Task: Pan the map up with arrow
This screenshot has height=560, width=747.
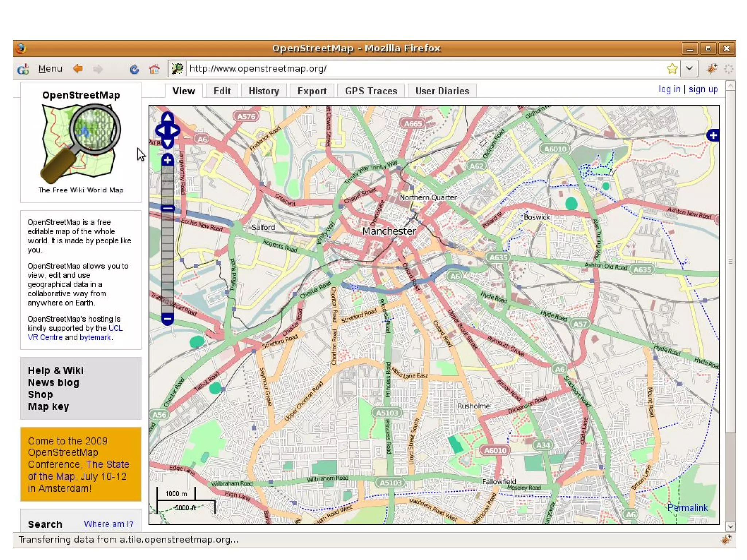Action: pos(167,117)
